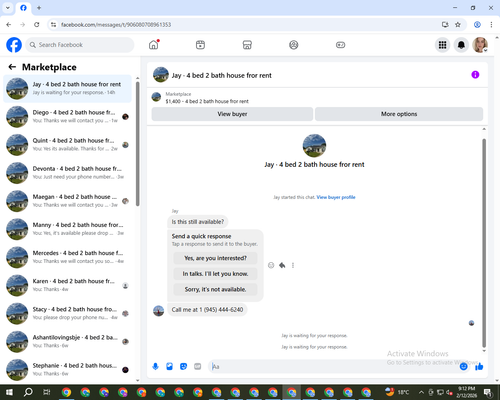Open Diego's conversation
500x400 pixels.
(x=67, y=117)
